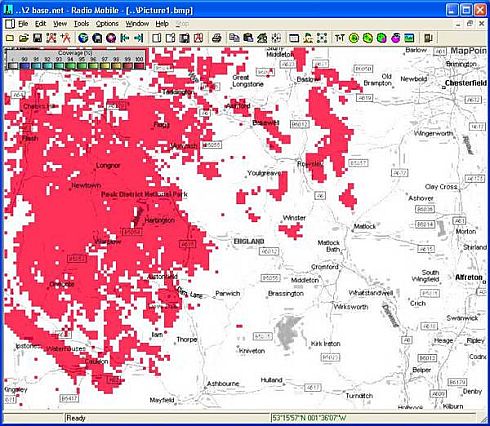Click the New networks folder icon
Viewport: 490px width, 426px height.
coord(10,38)
